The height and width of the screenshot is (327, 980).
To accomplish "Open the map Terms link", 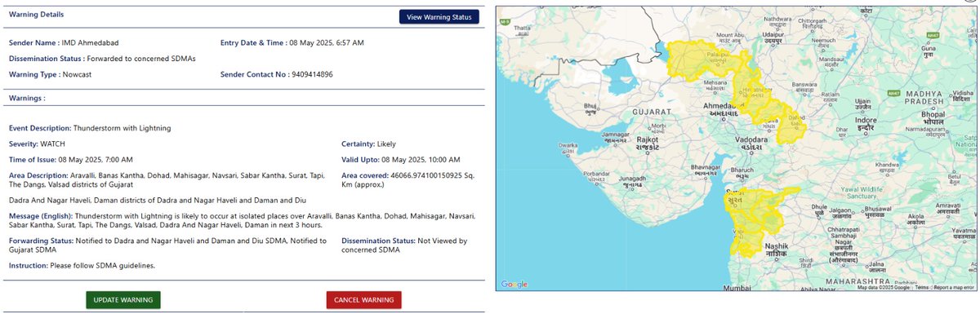I will (x=921, y=287).
